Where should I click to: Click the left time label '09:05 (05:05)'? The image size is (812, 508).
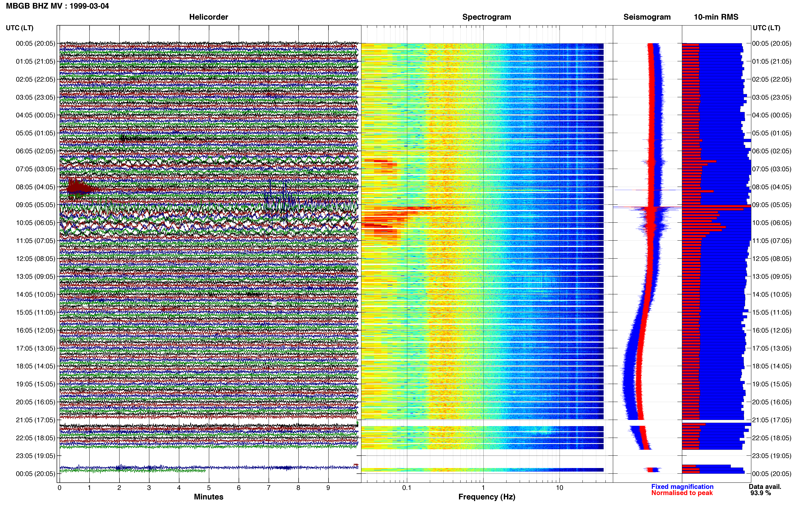coord(35,205)
